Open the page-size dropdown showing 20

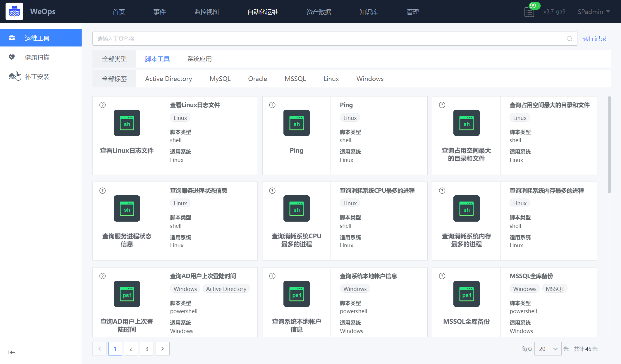point(547,349)
